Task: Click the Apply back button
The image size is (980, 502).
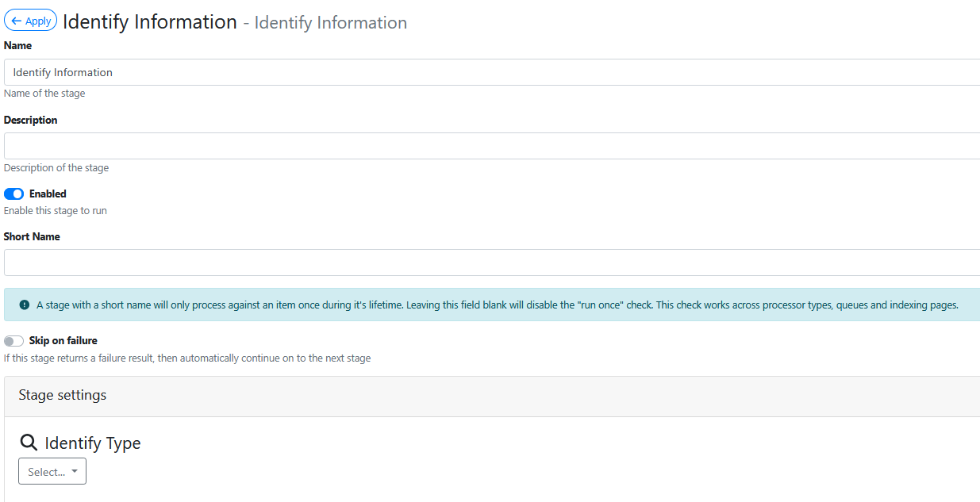Action: pyautogui.click(x=31, y=21)
